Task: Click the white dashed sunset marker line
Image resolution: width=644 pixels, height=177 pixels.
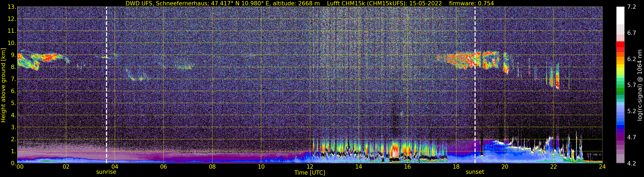Action: point(475,85)
